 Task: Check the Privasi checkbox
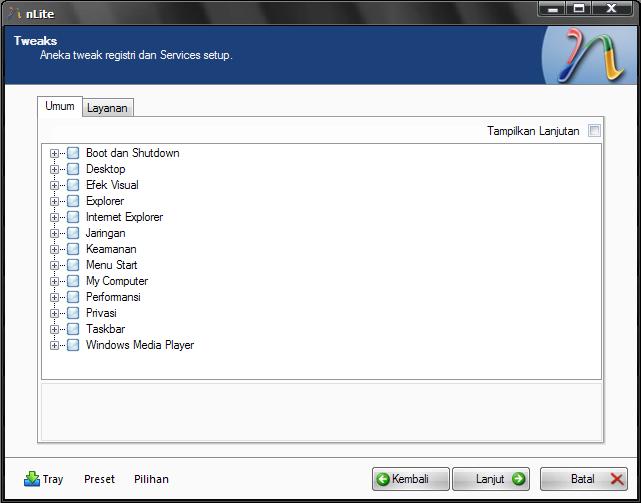point(73,313)
